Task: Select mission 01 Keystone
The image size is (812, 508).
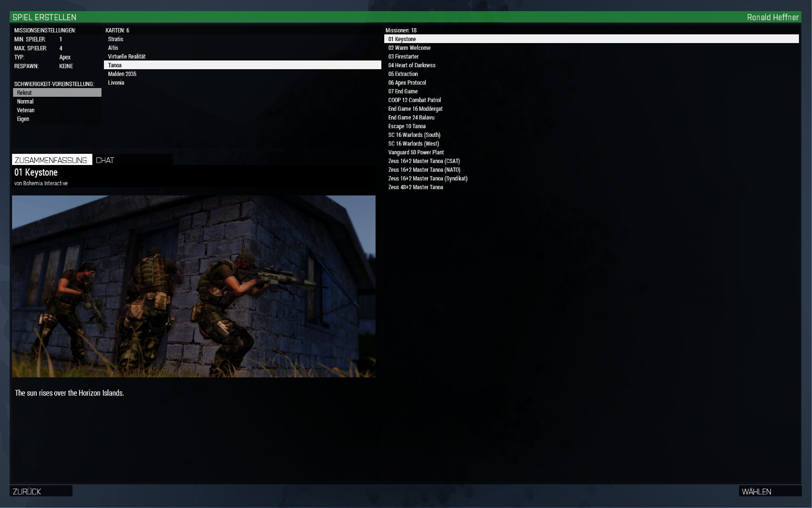Action: coord(591,39)
